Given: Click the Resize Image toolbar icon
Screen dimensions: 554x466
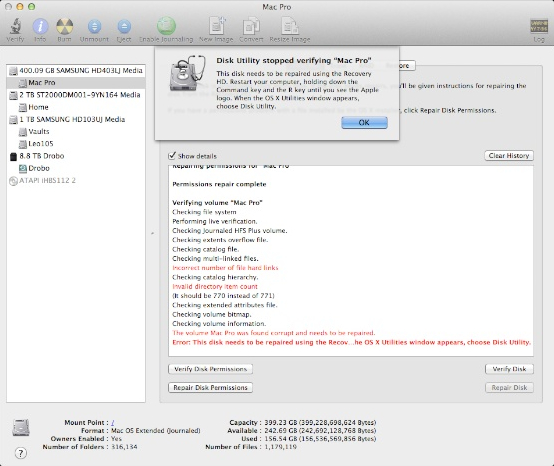Looking at the screenshot, I should [x=290, y=26].
